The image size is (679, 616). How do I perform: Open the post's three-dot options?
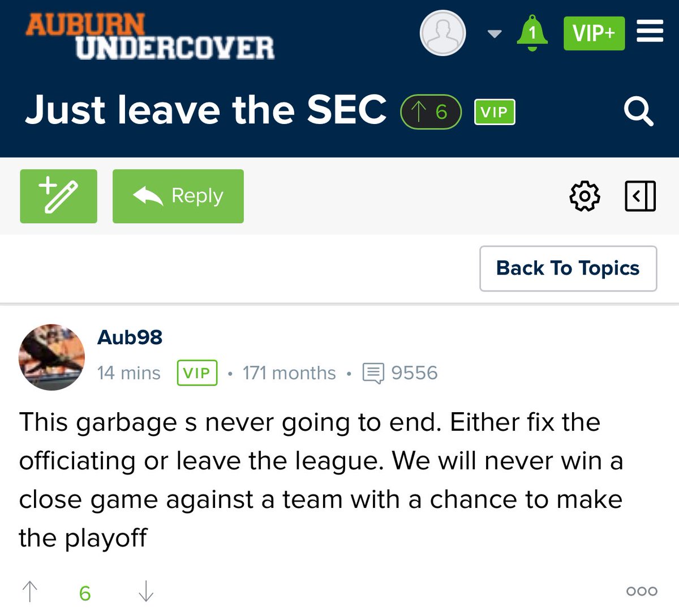(642, 592)
